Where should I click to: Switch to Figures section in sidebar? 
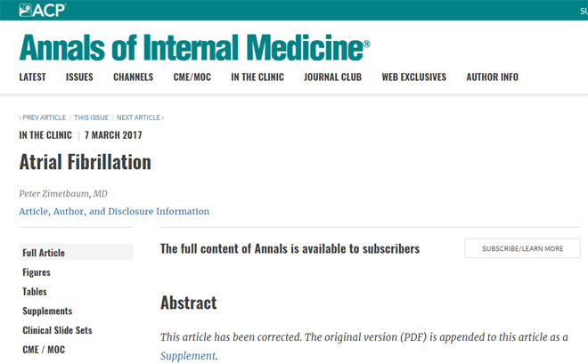tap(37, 272)
